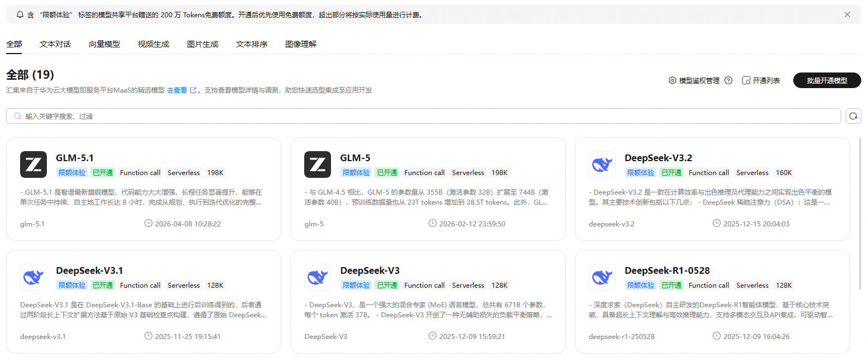Click the clock icon on DeepSeek-V3.1 card

[x=148, y=336]
